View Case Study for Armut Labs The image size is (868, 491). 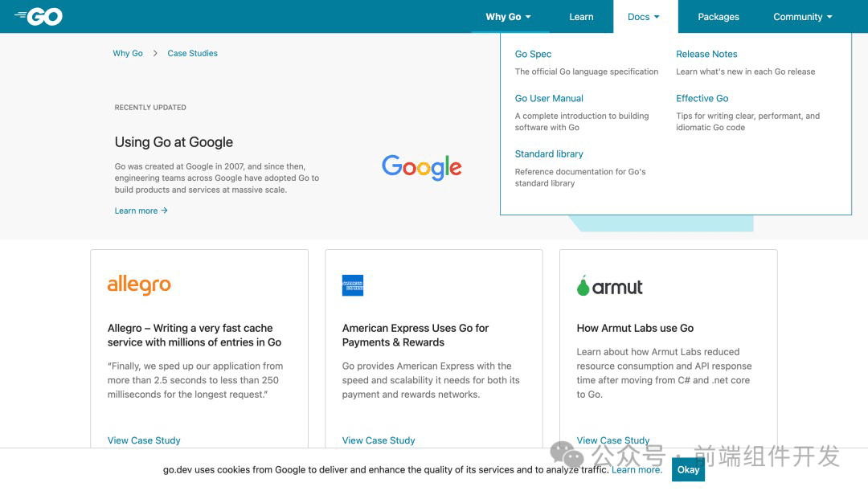[x=612, y=440]
